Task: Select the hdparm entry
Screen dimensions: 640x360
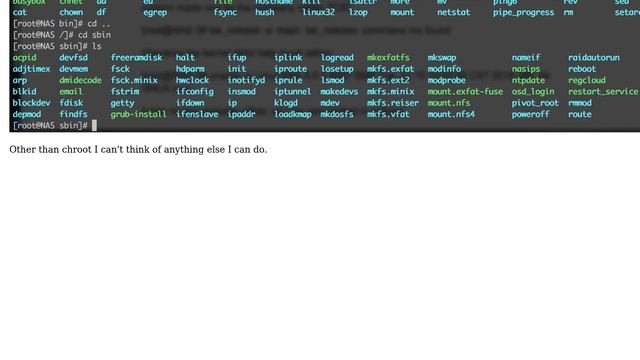Action: click(x=190, y=69)
